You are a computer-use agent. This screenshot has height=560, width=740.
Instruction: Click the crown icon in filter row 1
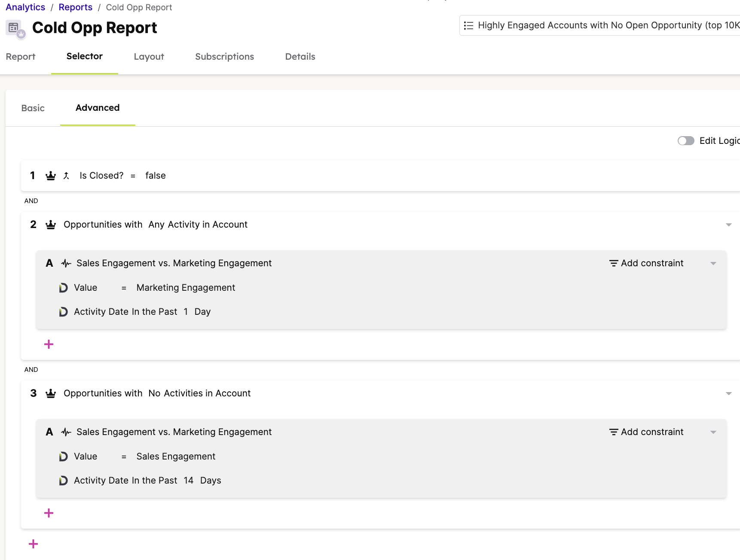(51, 176)
